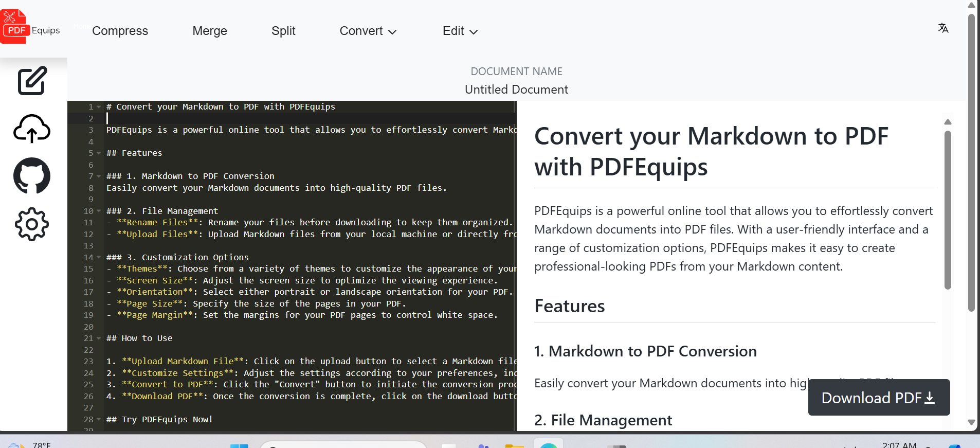This screenshot has height=448, width=980.
Task: Click the Download PDF button
Action: click(x=879, y=398)
